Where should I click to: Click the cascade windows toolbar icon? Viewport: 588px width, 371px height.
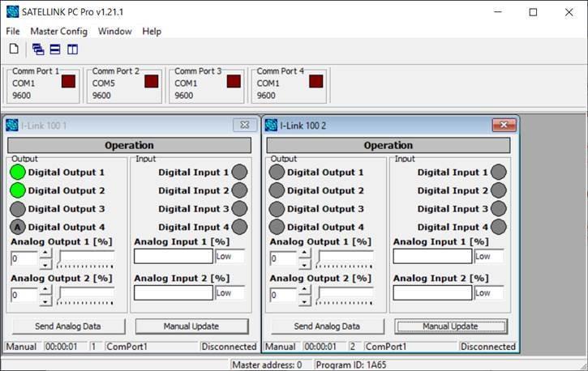[38, 49]
